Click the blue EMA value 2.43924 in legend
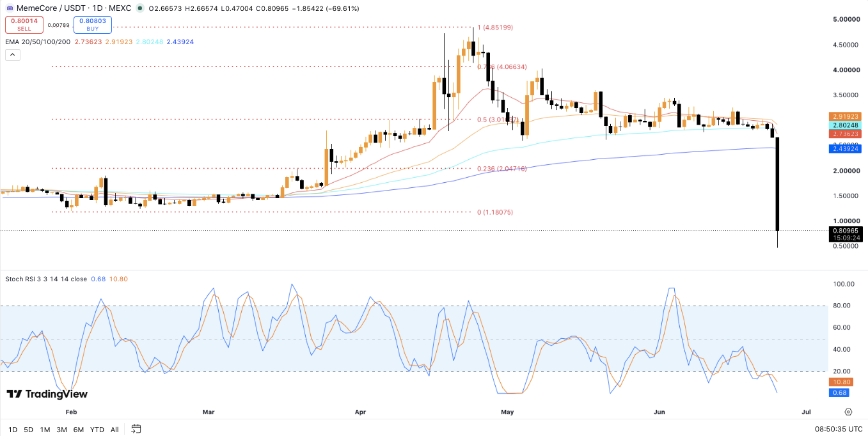 pos(180,42)
